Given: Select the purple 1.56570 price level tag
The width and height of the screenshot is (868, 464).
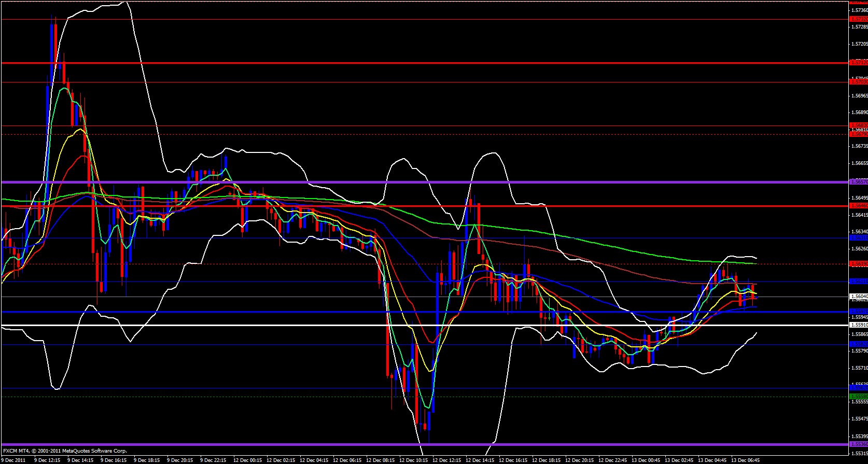Looking at the screenshot, I should pos(858,182).
